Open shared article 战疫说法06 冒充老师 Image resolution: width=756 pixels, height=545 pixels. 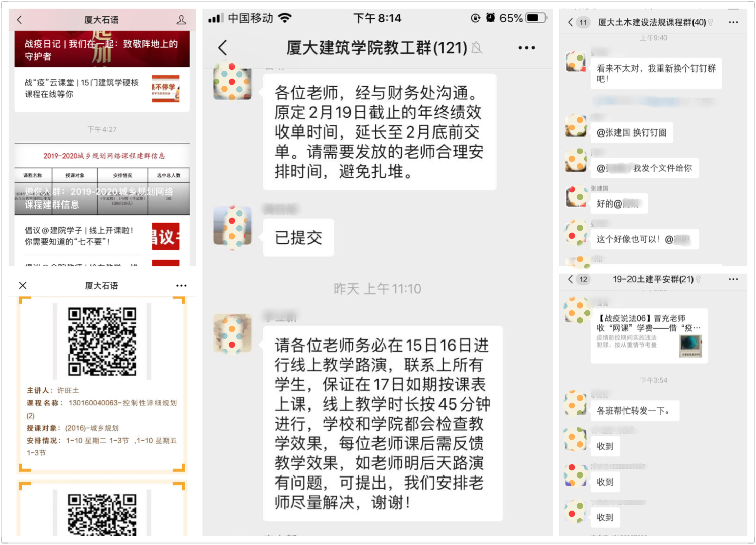coord(649,335)
